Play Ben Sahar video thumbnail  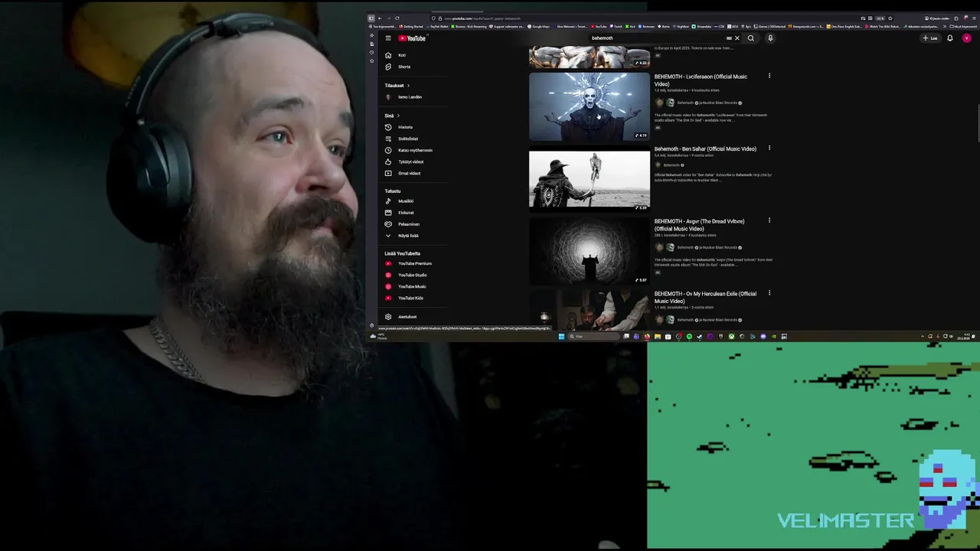(x=589, y=179)
